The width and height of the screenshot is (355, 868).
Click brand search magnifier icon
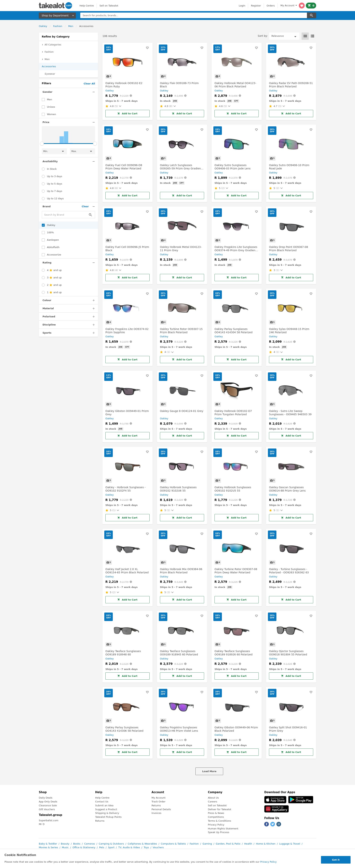[x=90, y=215]
